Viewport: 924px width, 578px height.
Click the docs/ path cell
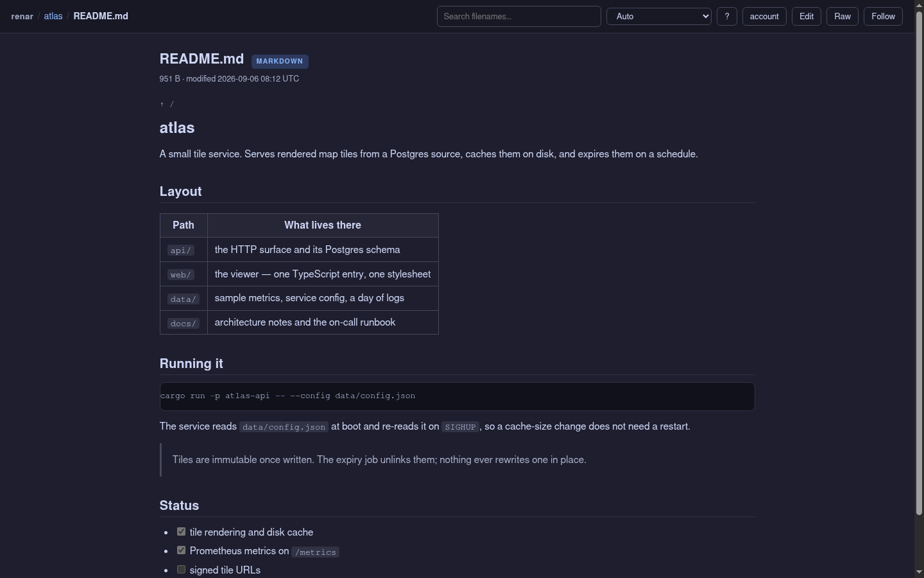coord(184,324)
